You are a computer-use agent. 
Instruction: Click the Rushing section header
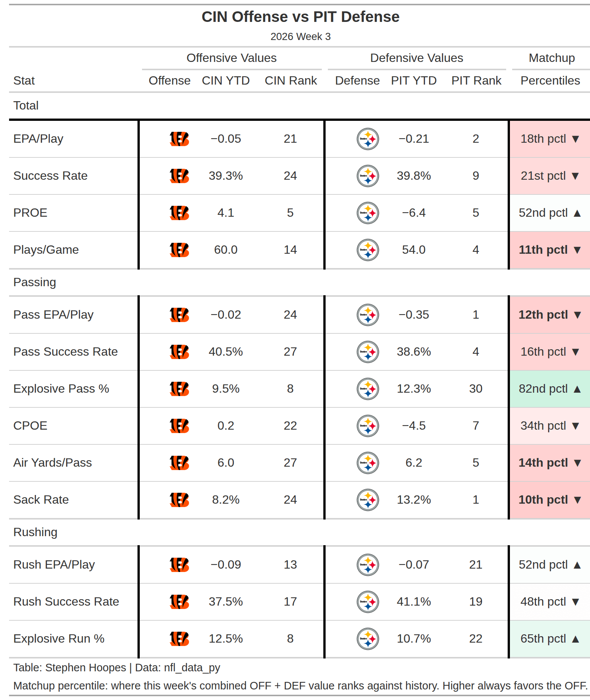click(36, 532)
